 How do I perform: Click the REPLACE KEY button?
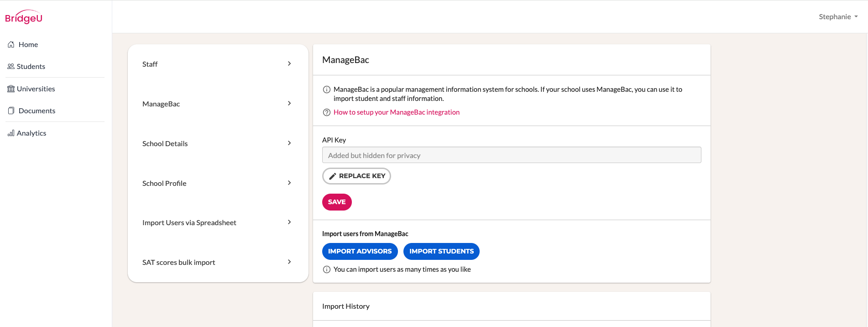pos(356,176)
